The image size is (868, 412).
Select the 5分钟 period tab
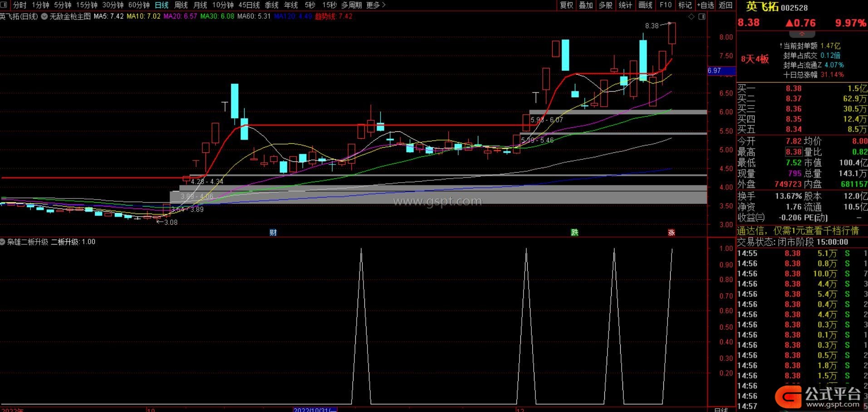coord(63,5)
